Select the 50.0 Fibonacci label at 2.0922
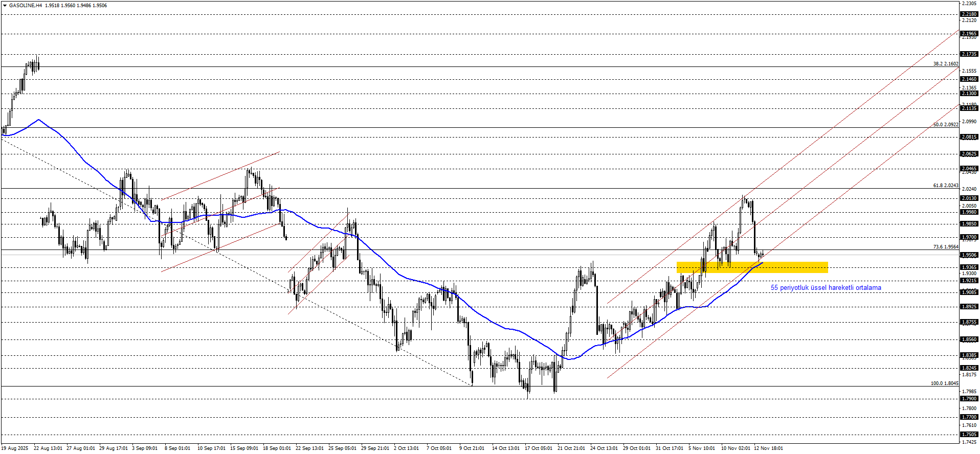This screenshot has width=980, height=454. [945, 125]
